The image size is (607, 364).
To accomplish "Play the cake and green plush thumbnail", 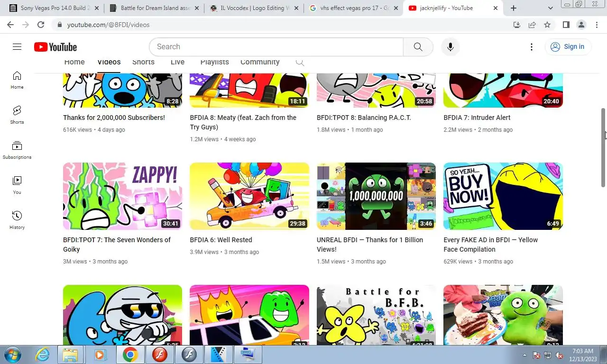I will pos(503,315).
